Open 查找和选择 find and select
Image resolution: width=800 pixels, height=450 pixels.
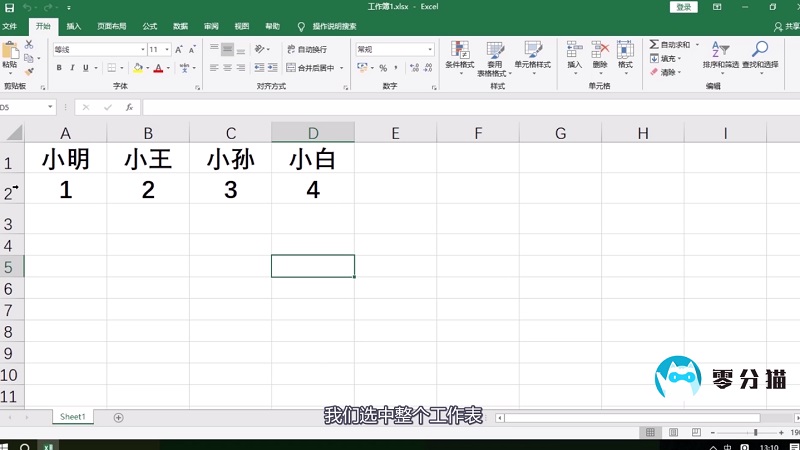tap(760, 54)
